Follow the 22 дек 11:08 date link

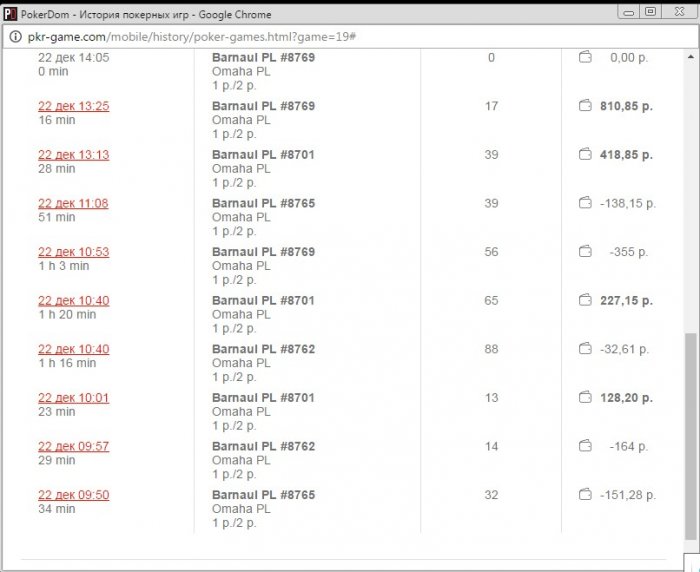pyautogui.click(x=73, y=203)
